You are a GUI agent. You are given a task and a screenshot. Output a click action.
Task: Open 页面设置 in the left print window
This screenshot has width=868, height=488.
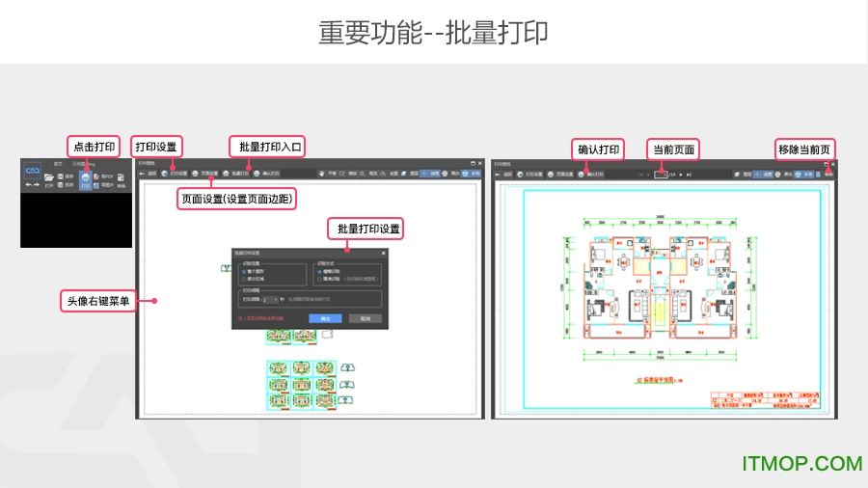click(x=204, y=174)
